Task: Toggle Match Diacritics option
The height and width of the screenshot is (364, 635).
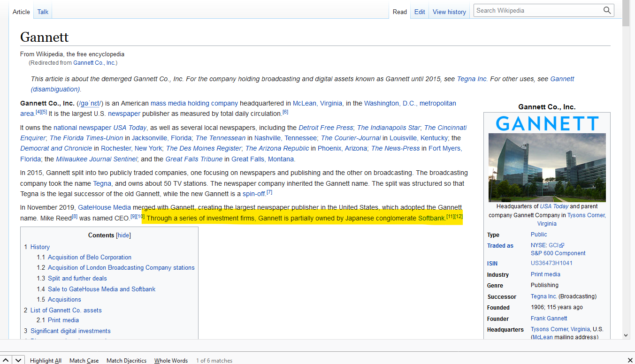Action: [126, 360]
